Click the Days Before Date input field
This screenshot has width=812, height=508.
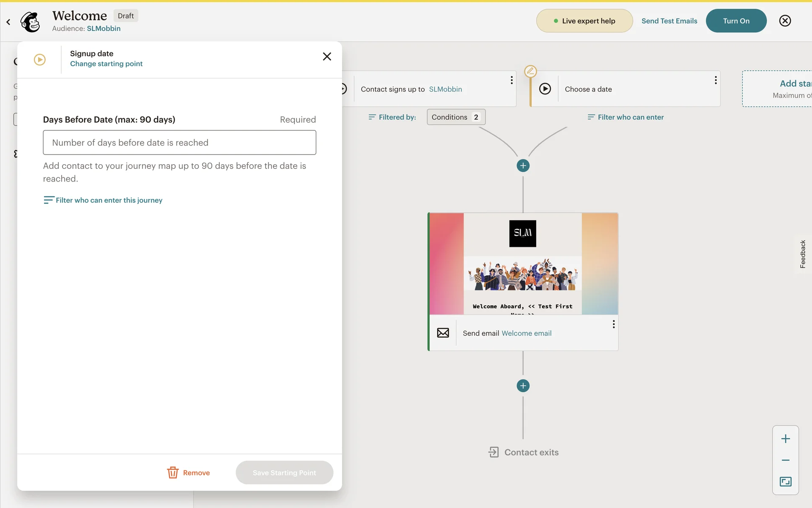pos(179,143)
